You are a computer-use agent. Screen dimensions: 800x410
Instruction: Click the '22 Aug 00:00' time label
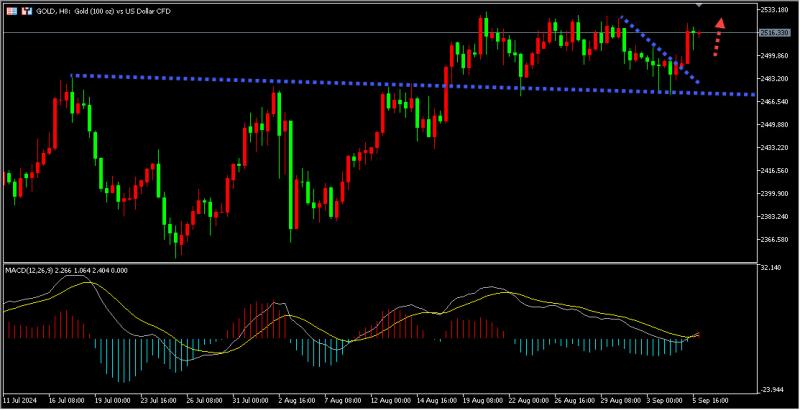pyautogui.click(x=530, y=400)
